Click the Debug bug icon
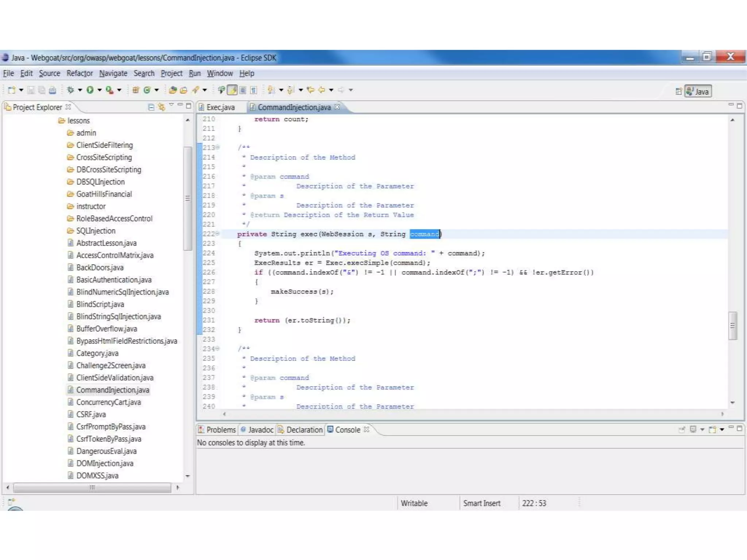This screenshot has width=747, height=560. pyautogui.click(x=70, y=90)
